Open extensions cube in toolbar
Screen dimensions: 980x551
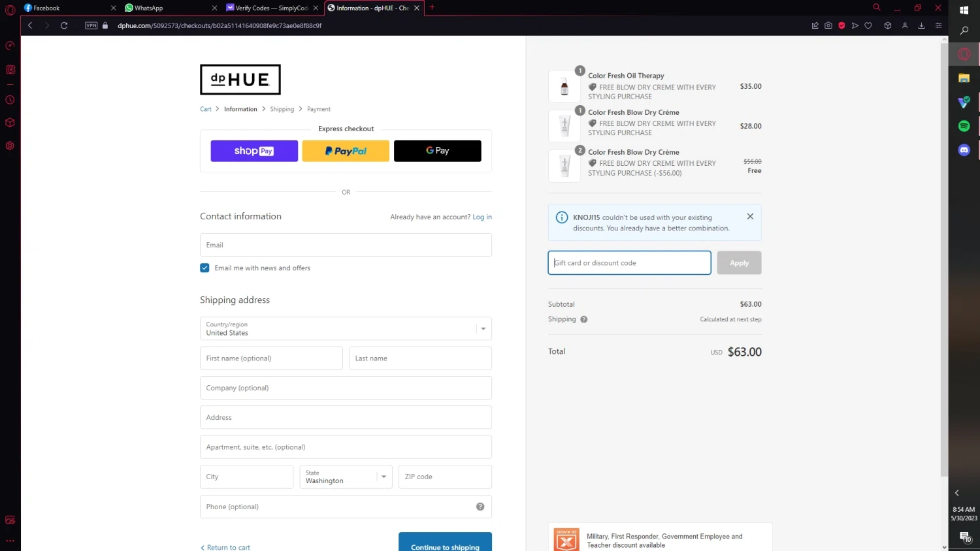pos(888,25)
